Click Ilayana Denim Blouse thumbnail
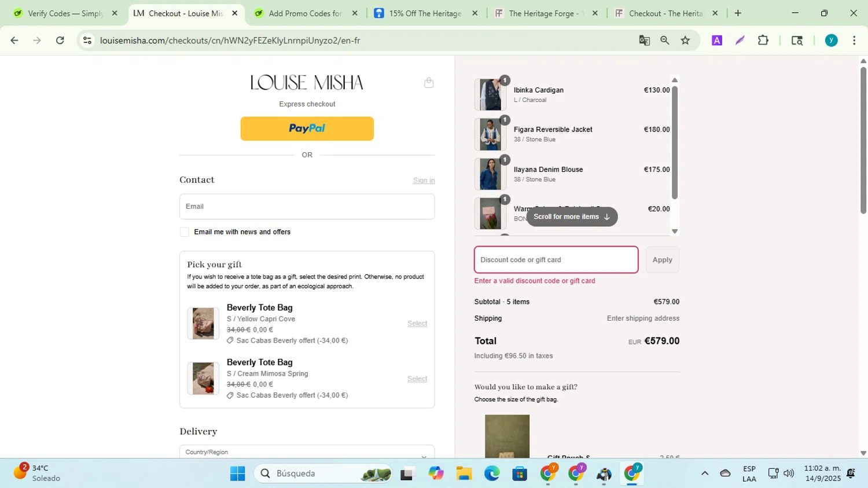868x488 pixels. pyautogui.click(x=490, y=174)
